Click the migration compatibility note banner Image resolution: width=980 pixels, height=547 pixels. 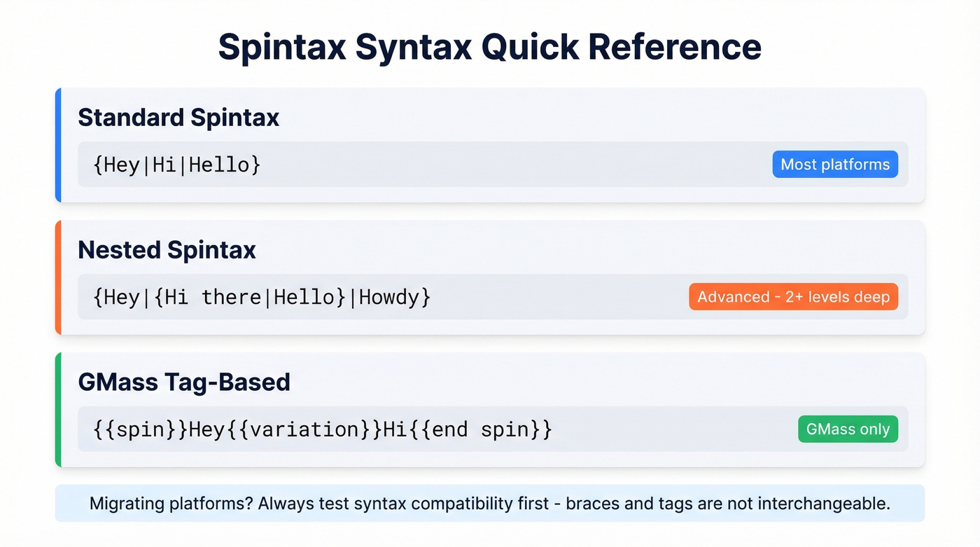point(490,503)
